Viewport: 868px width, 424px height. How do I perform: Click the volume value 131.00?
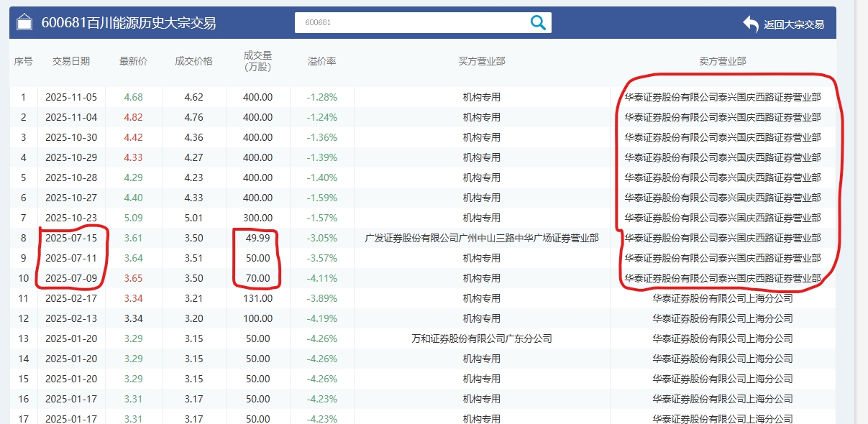click(257, 298)
